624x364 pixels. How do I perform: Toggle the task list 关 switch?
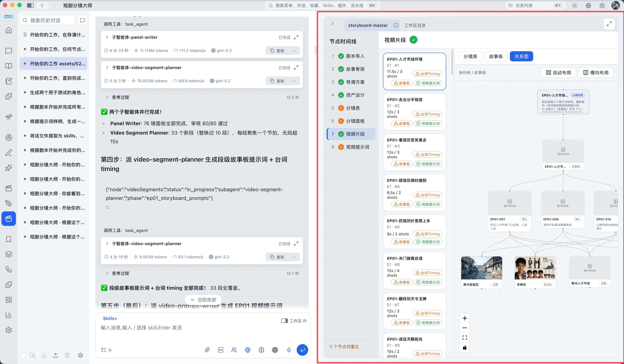pos(107,350)
